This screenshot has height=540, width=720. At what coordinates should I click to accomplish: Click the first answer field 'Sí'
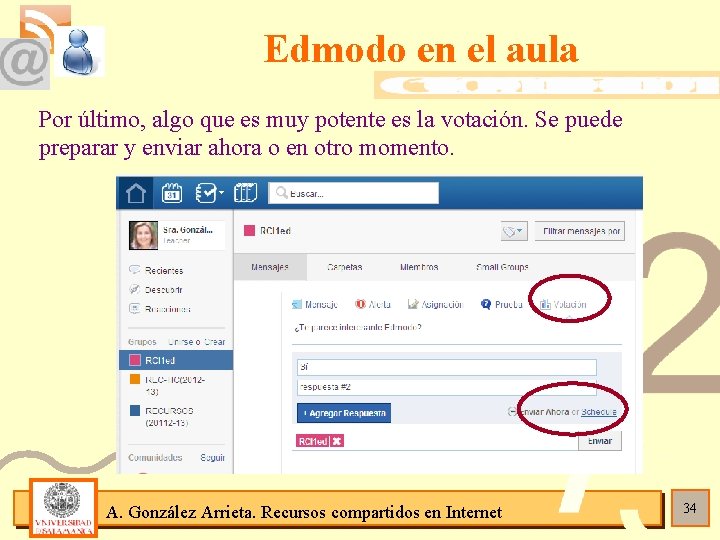coord(446,367)
